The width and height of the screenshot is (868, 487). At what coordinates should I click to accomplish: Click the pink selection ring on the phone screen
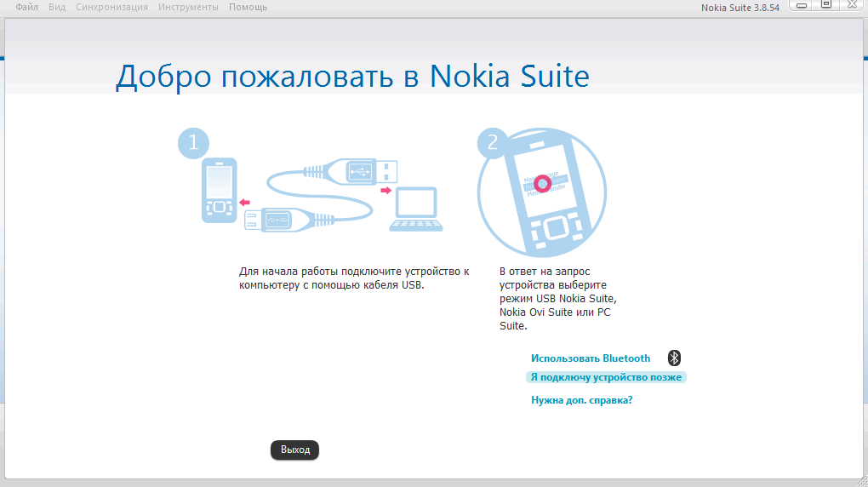[x=541, y=183]
